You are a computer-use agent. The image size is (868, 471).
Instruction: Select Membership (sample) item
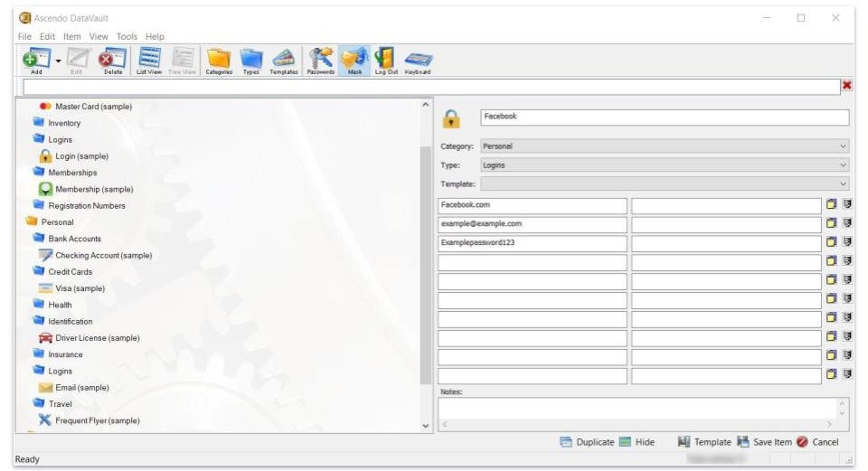86,189
